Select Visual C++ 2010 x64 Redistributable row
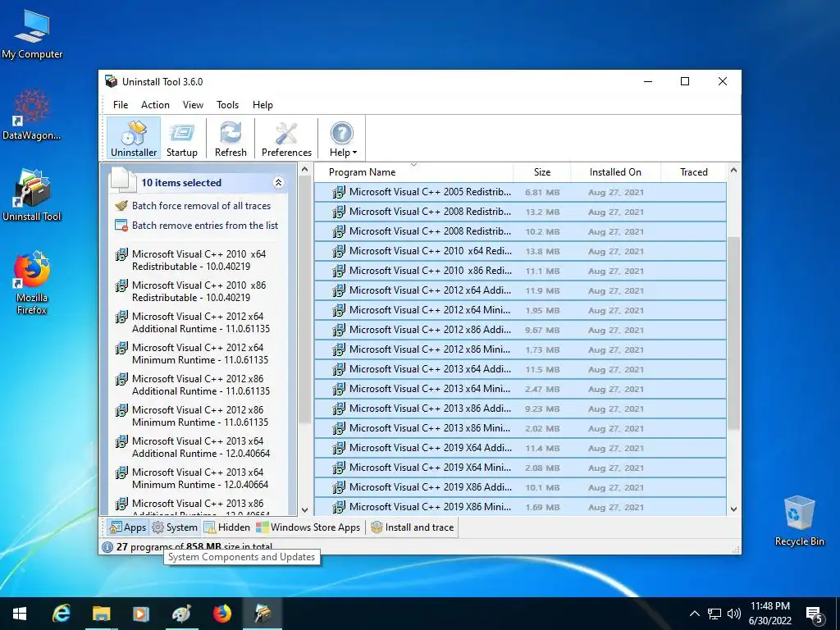840x630 pixels. [520, 251]
